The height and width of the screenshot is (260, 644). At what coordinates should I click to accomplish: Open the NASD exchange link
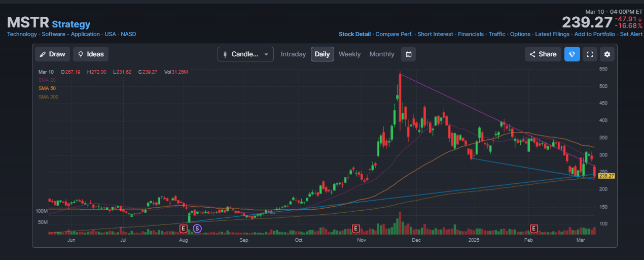pyautogui.click(x=128, y=34)
